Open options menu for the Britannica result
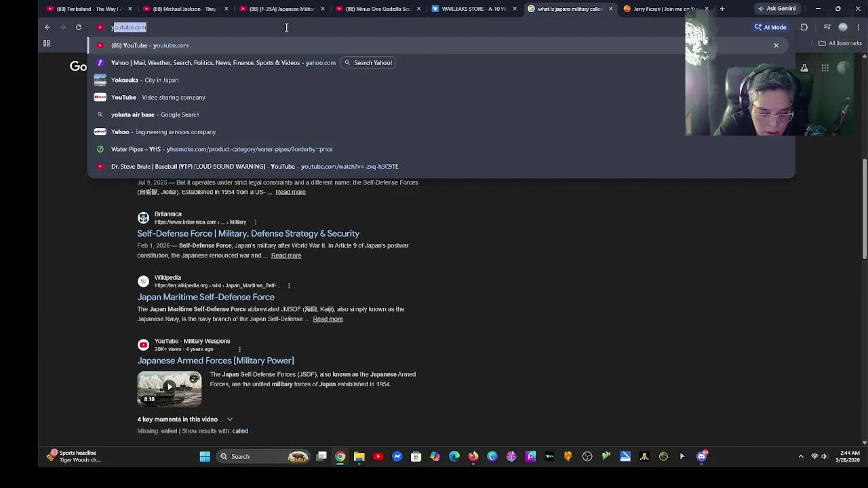Viewport: 868px width, 488px height. pyautogui.click(x=256, y=222)
